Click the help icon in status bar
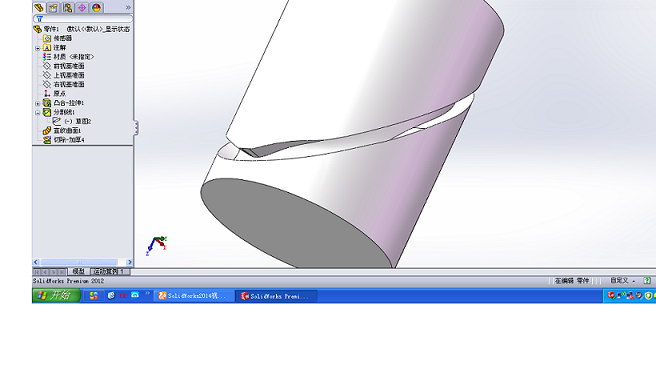656x369 pixels. (x=647, y=281)
